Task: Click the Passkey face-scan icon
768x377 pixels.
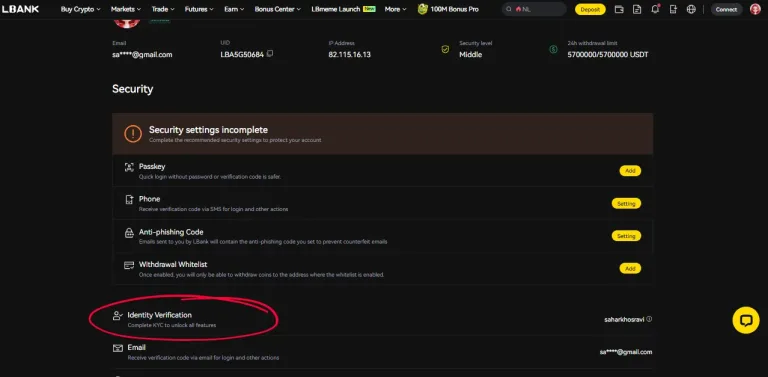Action: coord(129,167)
